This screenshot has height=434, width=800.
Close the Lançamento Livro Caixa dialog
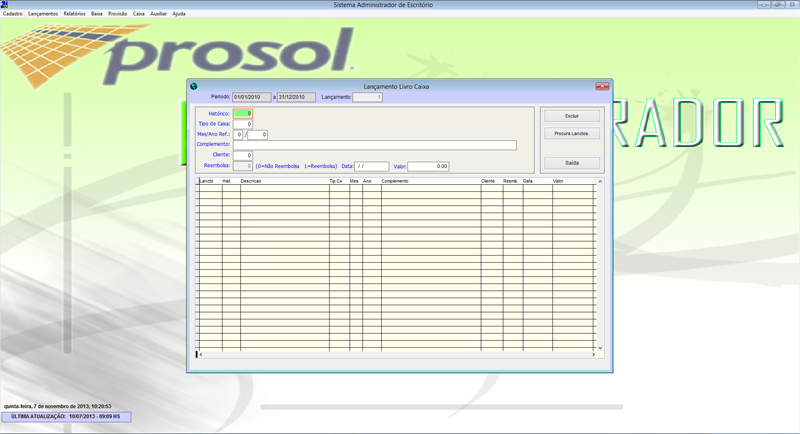[602, 87]
